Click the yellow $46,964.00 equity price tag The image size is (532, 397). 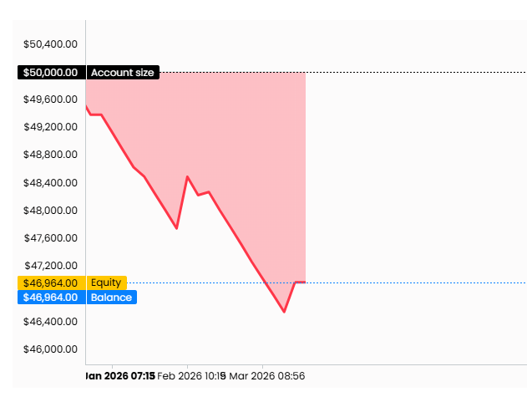click(x=50, y=282)
